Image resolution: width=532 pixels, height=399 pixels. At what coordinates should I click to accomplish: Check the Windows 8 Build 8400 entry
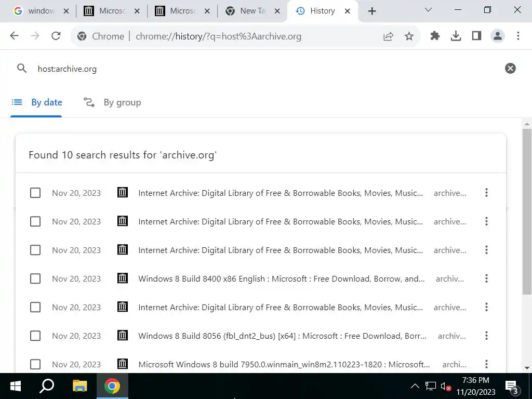(35, 278)
